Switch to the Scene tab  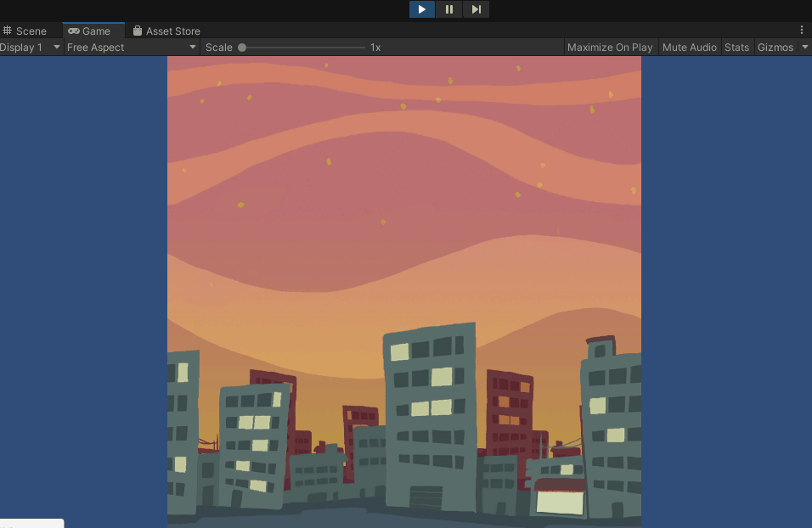point(25,31)
